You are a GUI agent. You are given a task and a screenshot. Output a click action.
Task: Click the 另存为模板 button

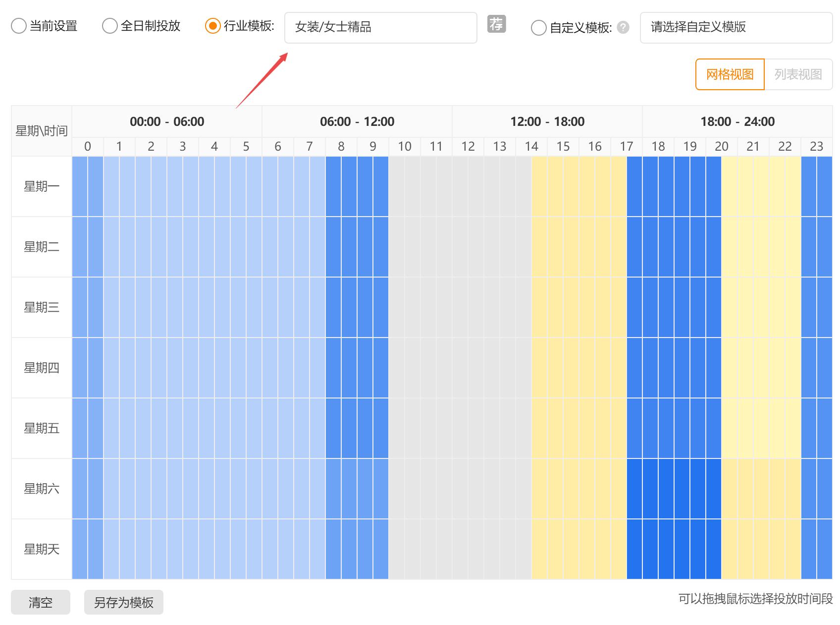(123, 602)
